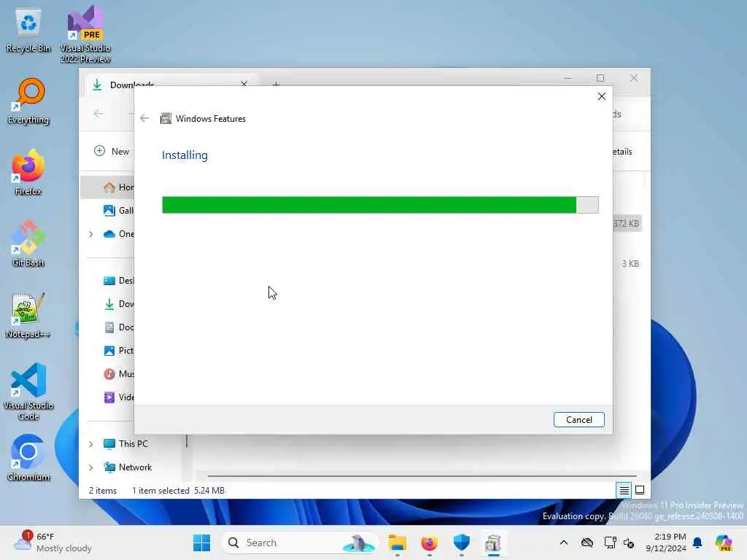This screenshot has width=747, height=560.
Task: Launch Firefox from the desktop
Action: point(28,172)
